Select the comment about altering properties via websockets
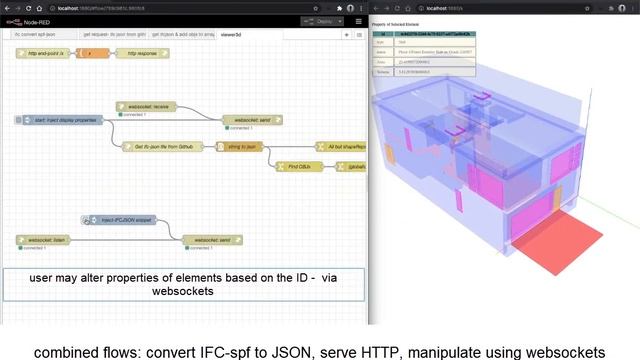640x360 pixels. click(x=184, y=284)
